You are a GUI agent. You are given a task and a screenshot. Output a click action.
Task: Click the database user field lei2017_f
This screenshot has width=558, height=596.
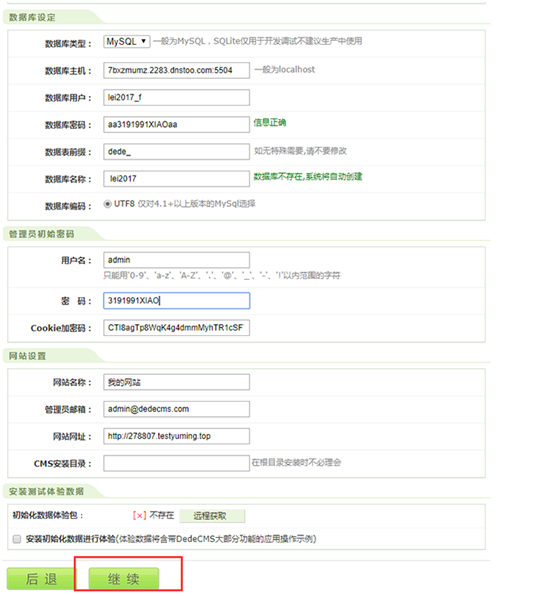coord(176,97)
